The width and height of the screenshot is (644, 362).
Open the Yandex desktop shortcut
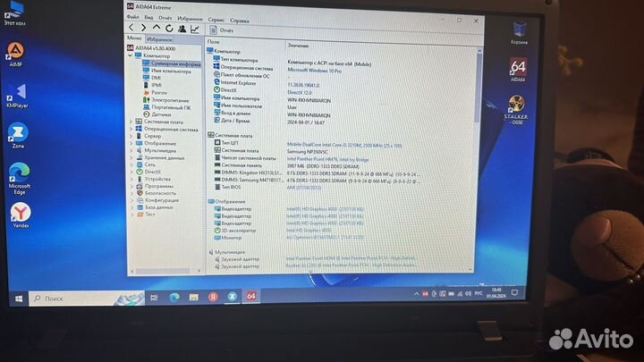21,215
